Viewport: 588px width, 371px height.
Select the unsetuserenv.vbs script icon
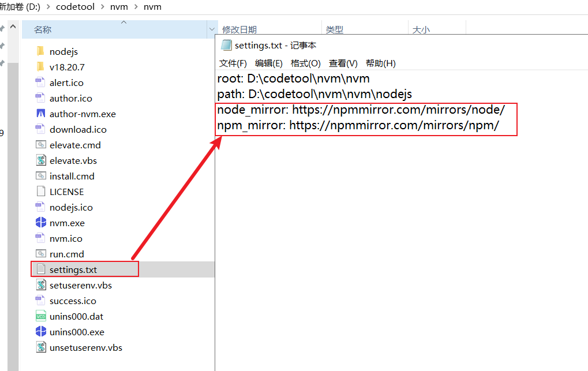[x=40, y=347]
